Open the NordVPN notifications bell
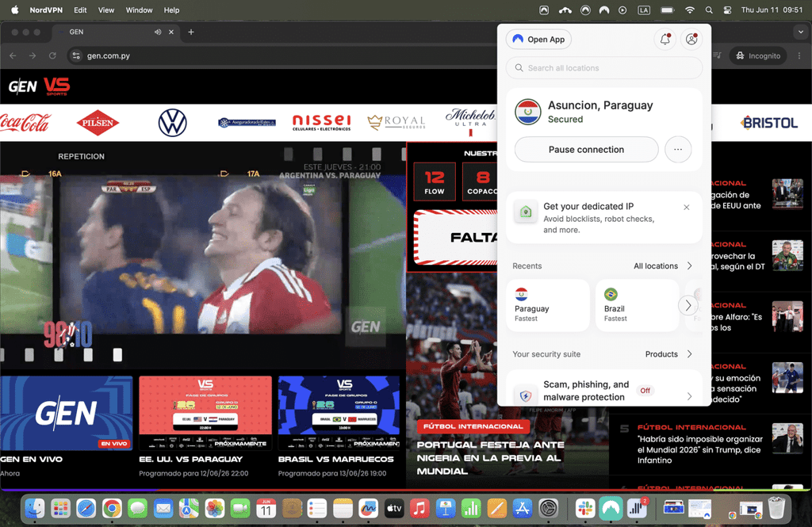Viewport: 812px width, 527px height. coord(665,40)
